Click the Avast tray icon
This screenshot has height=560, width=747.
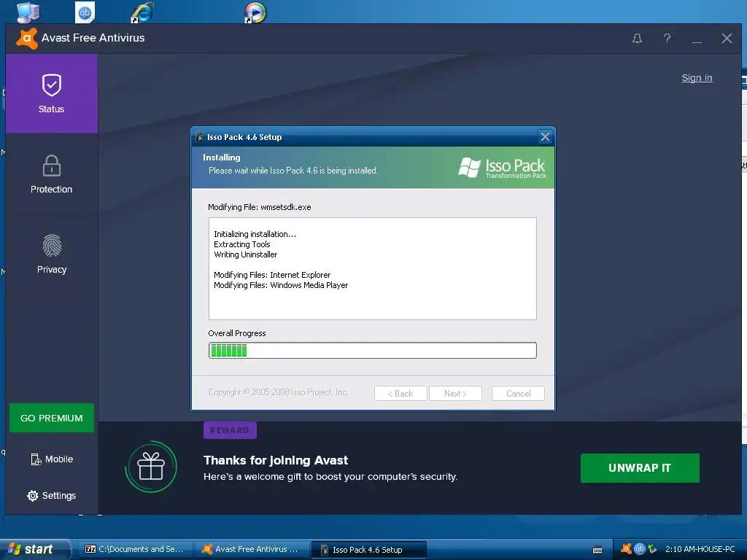click(x=627, y=549)
